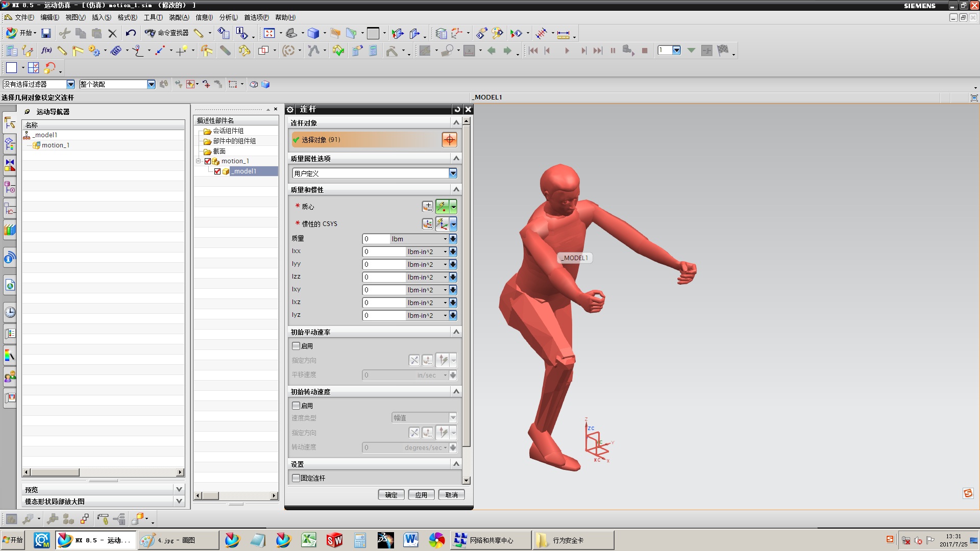980x551 pixels.
Task: Click the link dialog settings gear icon
Action: click(290, 109)
